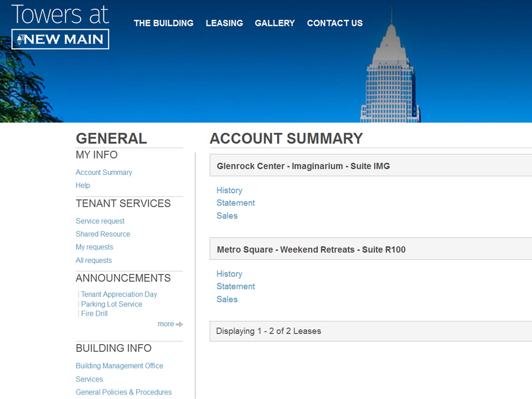Image resolution: width=532 pixels, height=399 pixels.
Task: Open History for Metro Square lease
Action: (x=229, y=274)
